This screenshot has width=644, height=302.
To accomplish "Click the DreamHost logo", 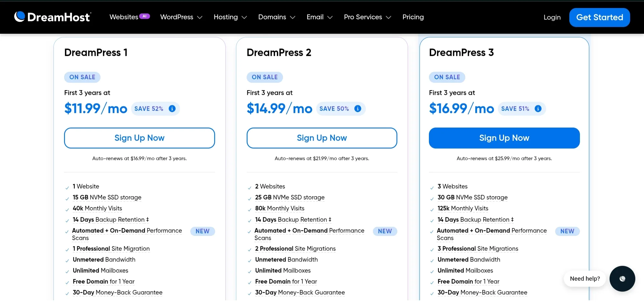I will (x=53, y=17).
